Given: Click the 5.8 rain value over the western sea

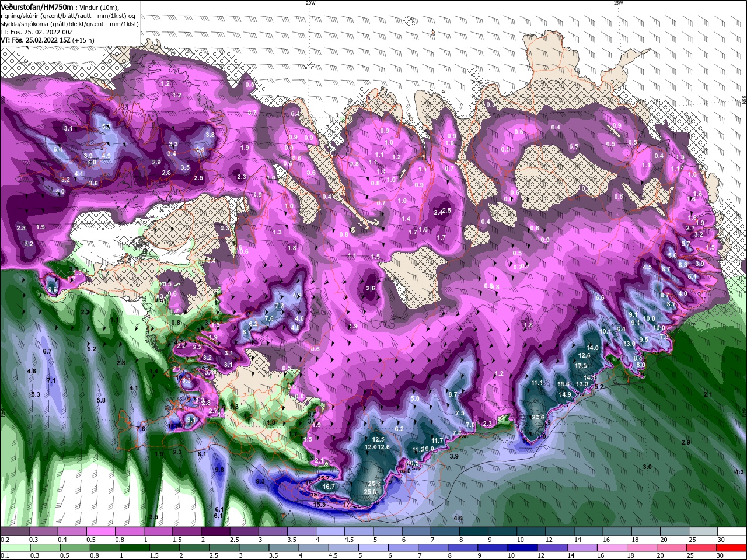Looking at the screenshot, I should pos(101,400).
